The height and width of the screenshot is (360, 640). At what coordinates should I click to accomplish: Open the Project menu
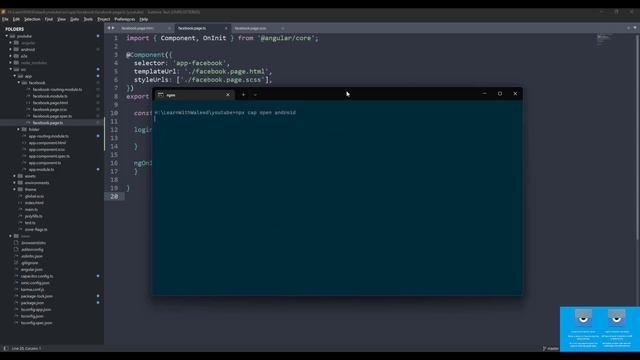[104, 19]
